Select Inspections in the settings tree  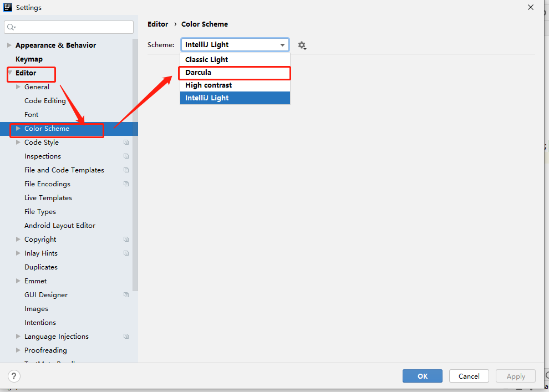click(43, 156)
